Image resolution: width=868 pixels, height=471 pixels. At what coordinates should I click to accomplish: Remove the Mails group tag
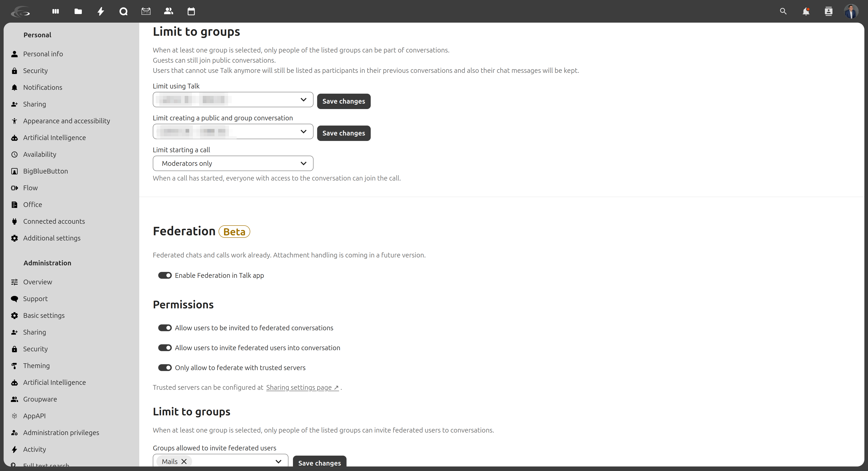coord(184,461)
